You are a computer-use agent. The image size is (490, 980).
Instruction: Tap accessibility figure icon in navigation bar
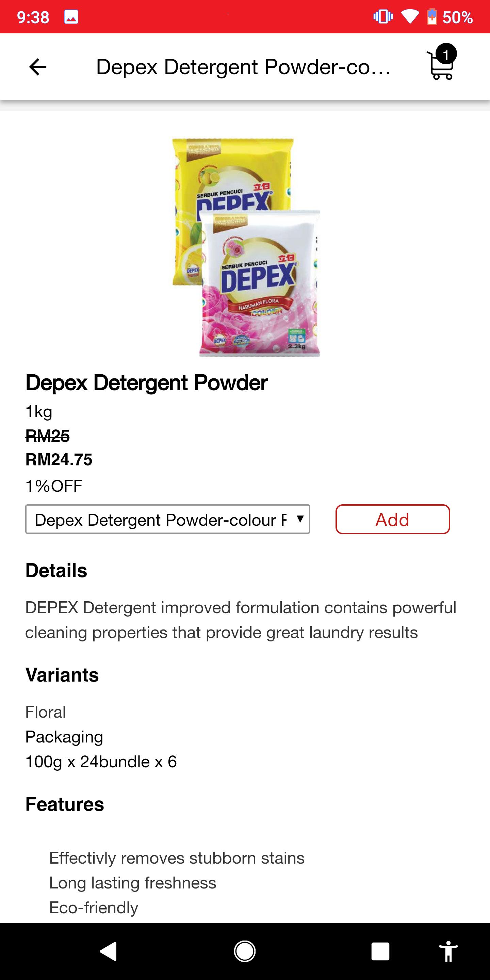448,951
